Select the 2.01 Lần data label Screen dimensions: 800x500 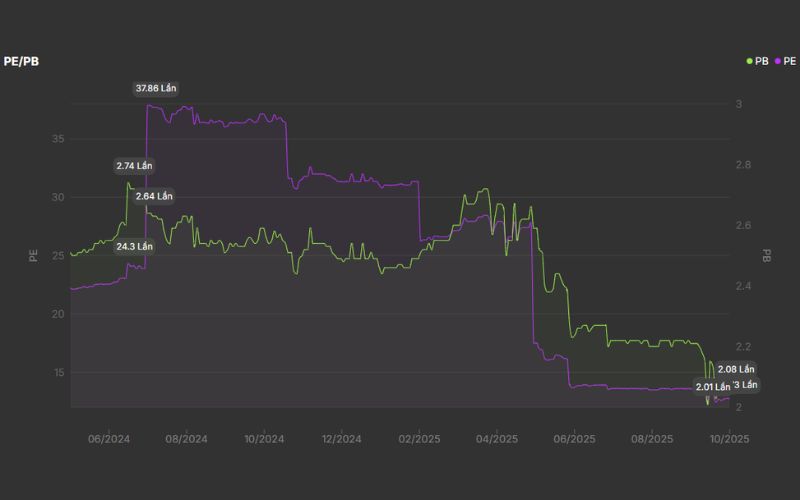click(x=714, y=386)
